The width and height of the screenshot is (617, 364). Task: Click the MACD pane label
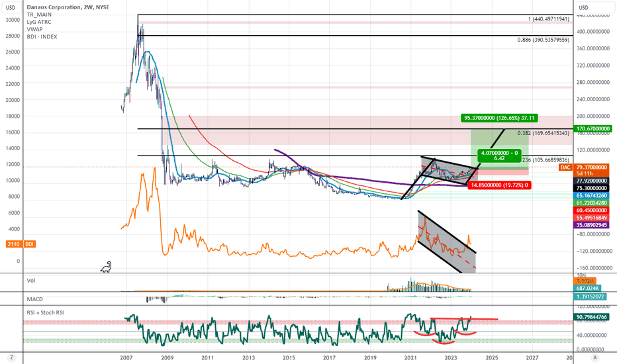click(x=34, y=299)
